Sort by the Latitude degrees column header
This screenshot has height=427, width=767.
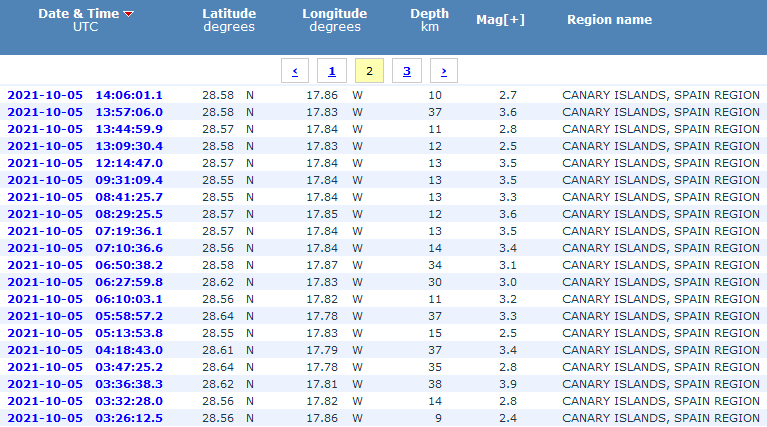click(x=229, y=20)
